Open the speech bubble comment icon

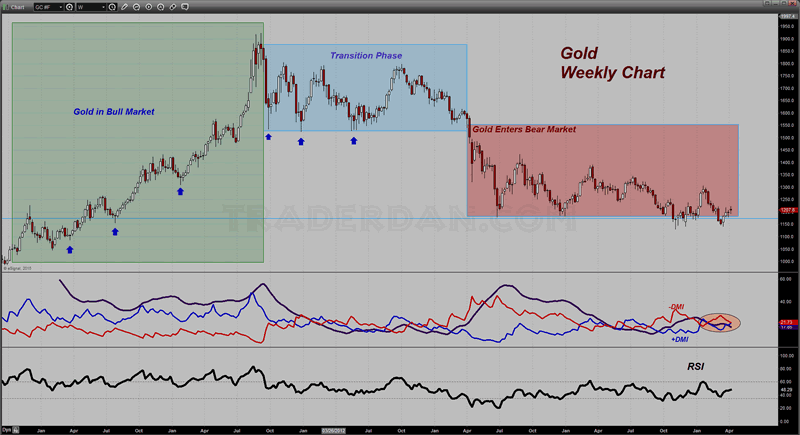[x=185, y=7]
